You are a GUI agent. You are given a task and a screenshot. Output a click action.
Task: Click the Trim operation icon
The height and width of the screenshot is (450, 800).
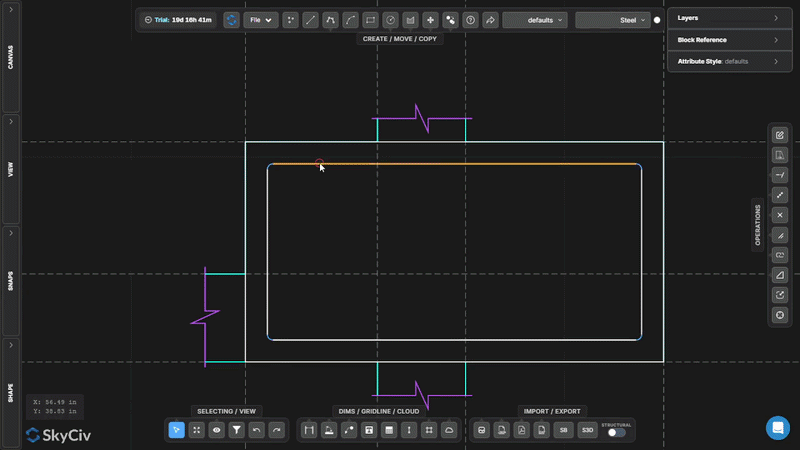(x=780, y=175)
